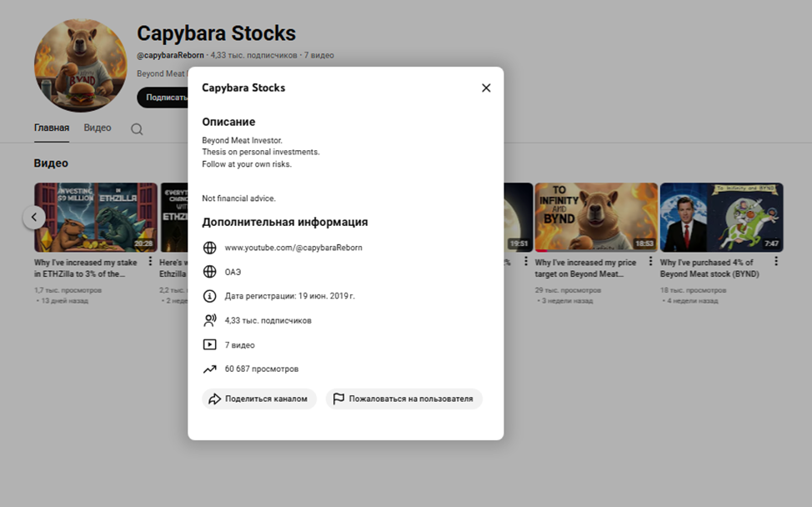Switch to the Видео tab

[98, 128]
